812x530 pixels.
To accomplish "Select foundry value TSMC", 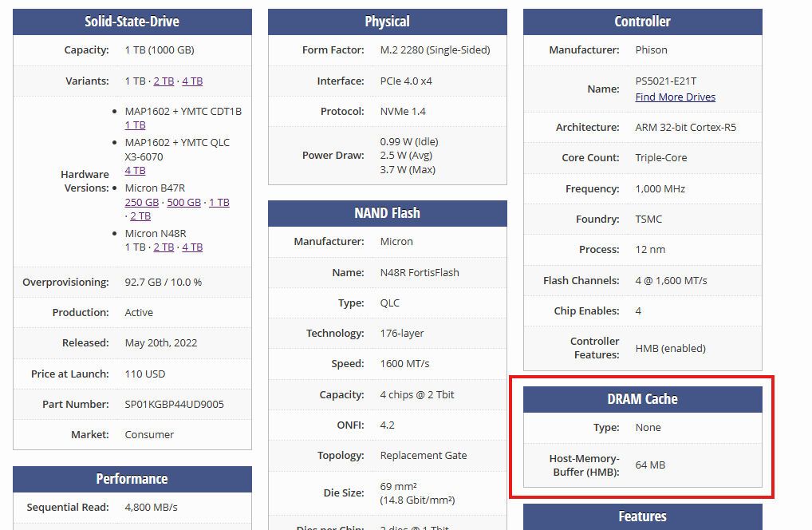I will pos(648,220).
